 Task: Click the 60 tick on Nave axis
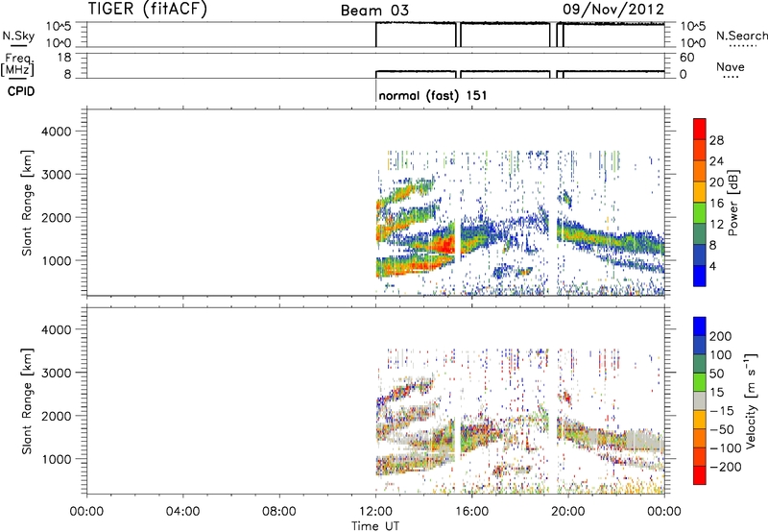pyautogui.click(x=687, y=58)
